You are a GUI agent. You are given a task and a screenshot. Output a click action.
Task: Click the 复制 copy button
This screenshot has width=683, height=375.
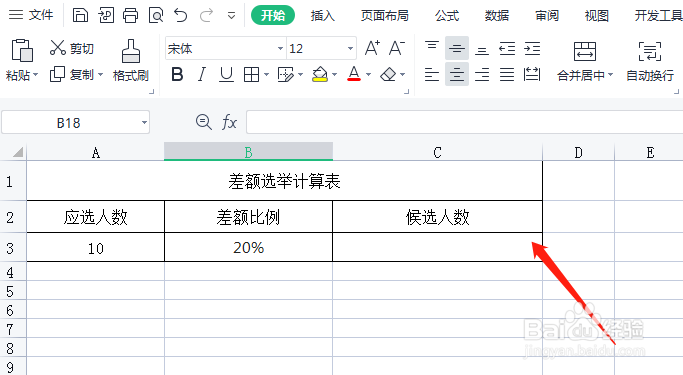coord(71,74)
